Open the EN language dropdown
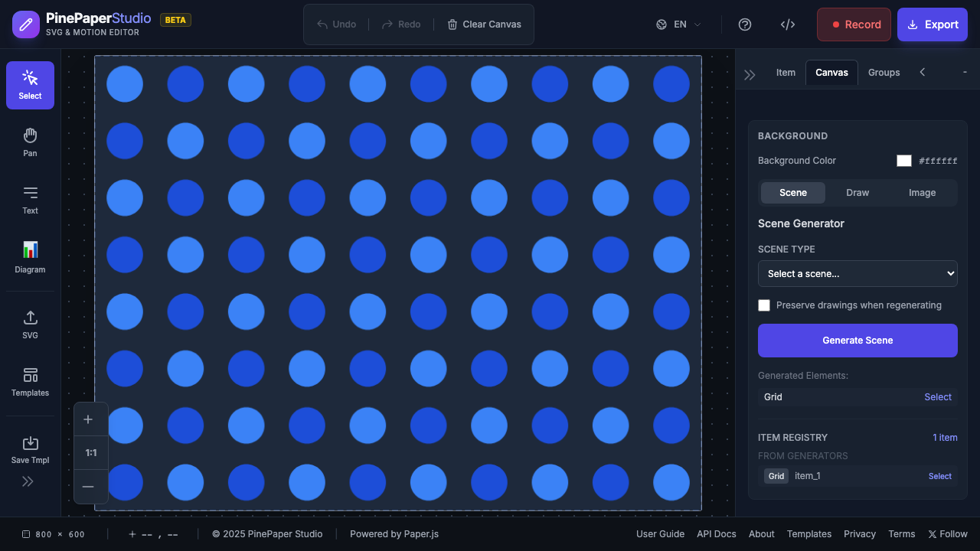 (x=678, y=24)
